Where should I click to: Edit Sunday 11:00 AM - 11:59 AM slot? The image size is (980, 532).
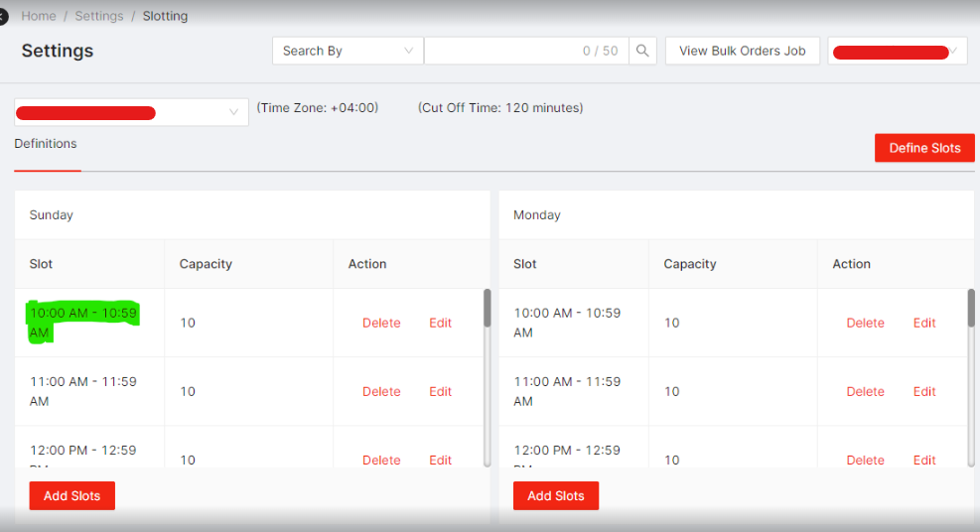coord(440,392)
